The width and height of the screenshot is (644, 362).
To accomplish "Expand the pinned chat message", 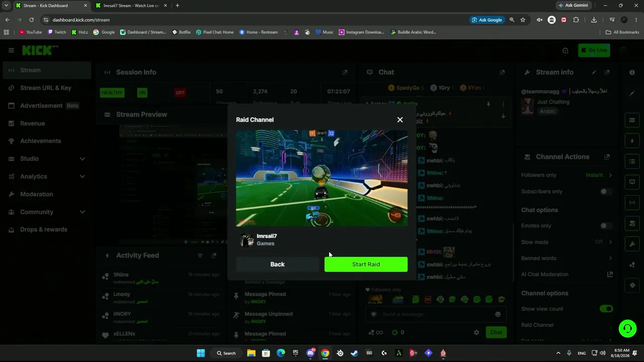I will 503,116.
